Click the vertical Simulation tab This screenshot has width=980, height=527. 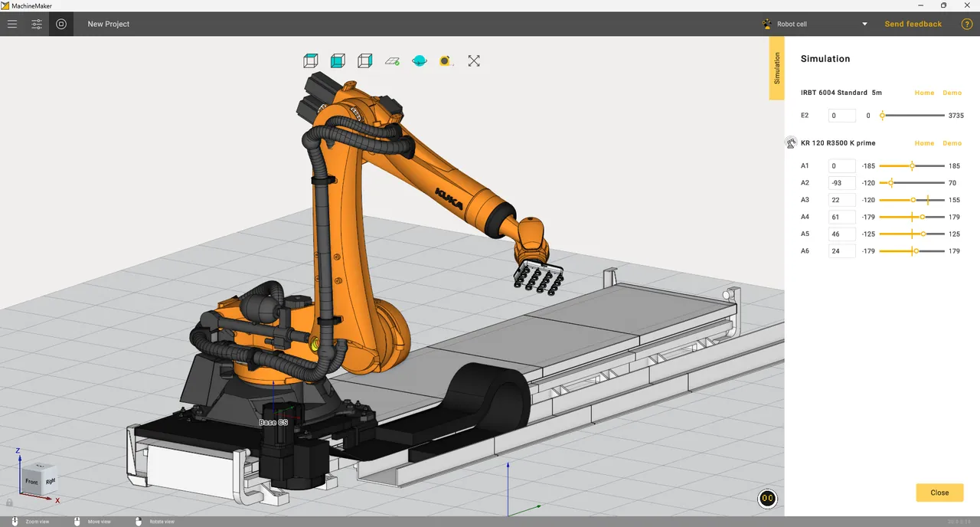pyautogui.click(x=776, y=68)
